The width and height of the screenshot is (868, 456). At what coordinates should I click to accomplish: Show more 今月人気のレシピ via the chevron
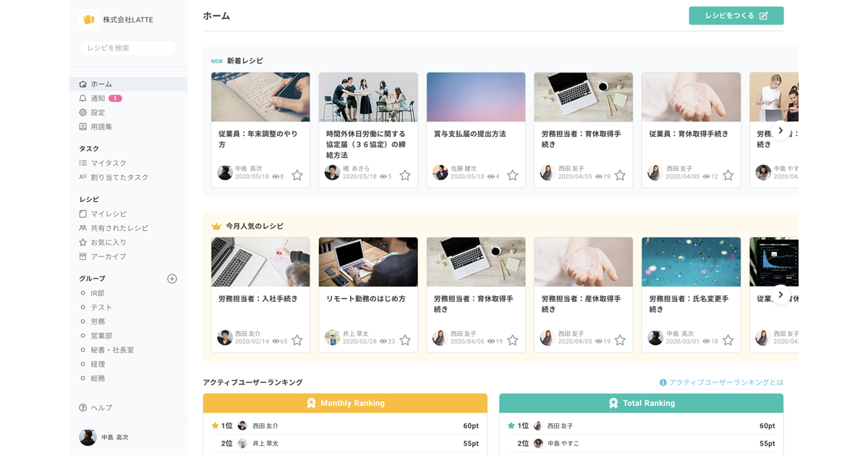pyautogui.click(x=780, y=295)
